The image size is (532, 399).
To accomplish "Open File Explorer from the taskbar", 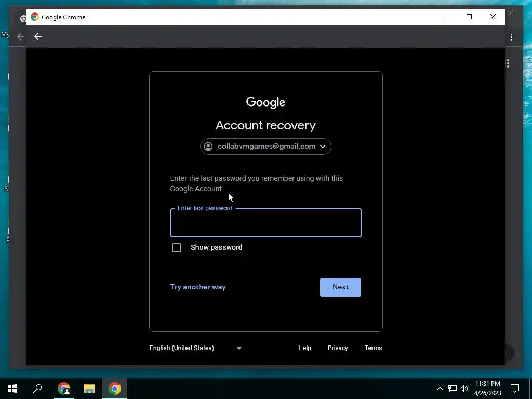I will tap(89, 389).
